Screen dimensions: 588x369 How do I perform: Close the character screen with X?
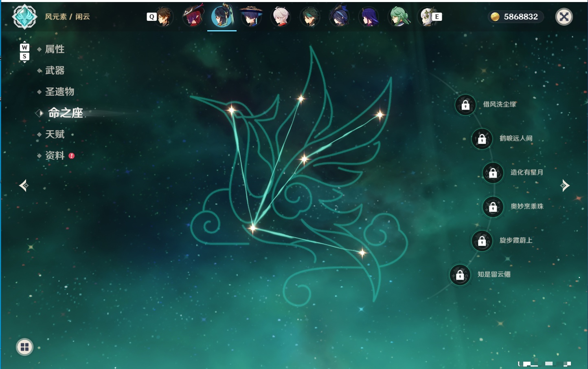click(564, 17)
